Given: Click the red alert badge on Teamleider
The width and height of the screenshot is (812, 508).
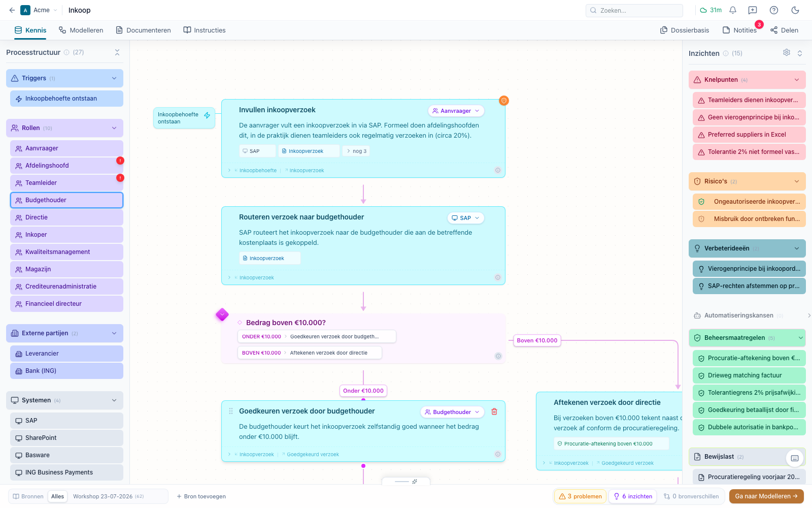Looking at the screenshot, I should coord(120,178).
